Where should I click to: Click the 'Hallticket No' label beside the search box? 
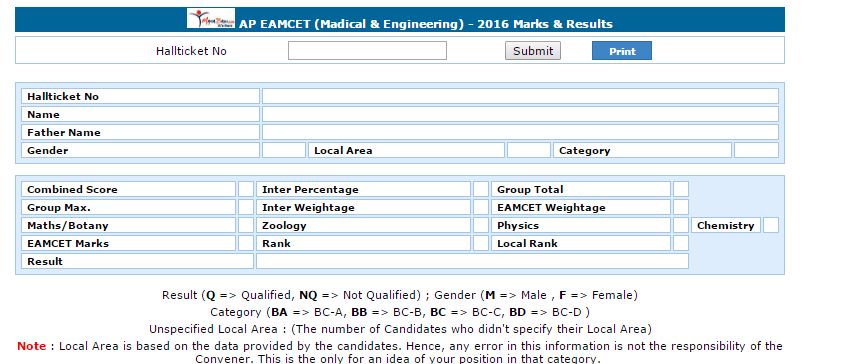[x=191, y=51]
